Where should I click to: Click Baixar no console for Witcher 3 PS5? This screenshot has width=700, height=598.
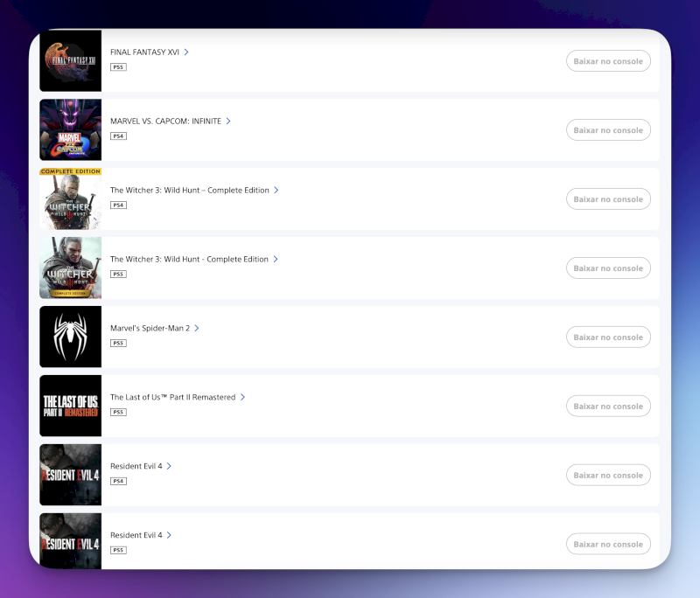click(x=608, y=268)
